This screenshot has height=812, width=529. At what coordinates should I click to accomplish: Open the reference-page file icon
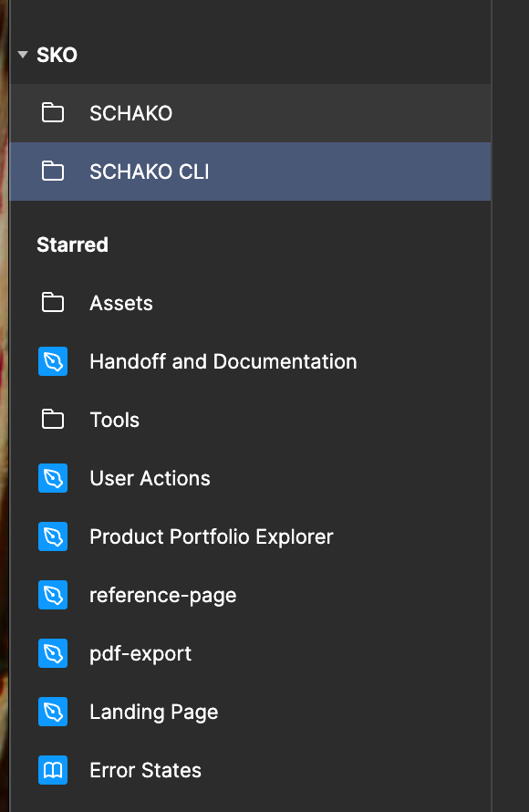53,595
